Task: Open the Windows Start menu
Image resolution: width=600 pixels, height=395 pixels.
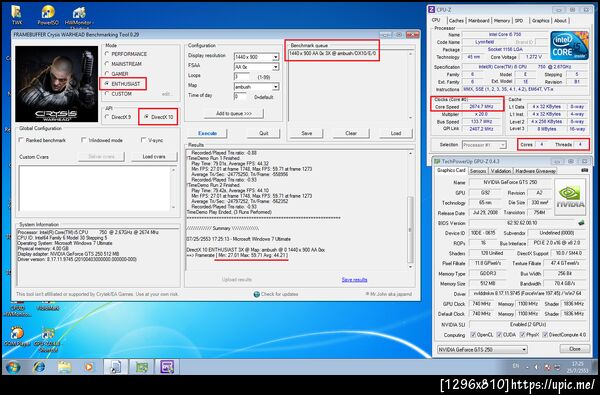Action: [x=13, y=367]
